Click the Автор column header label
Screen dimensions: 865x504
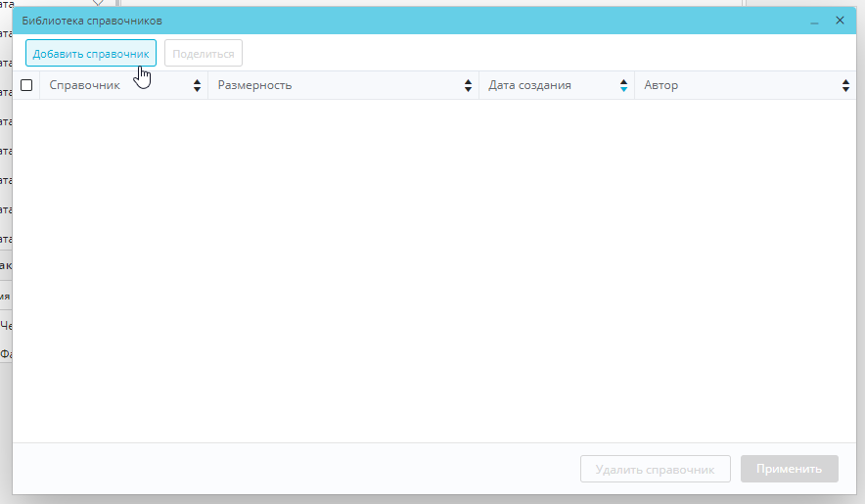(x=661, y=86)
